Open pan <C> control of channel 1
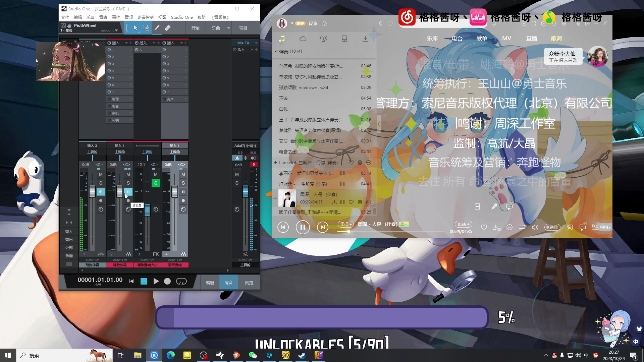 tap(99, 165)
